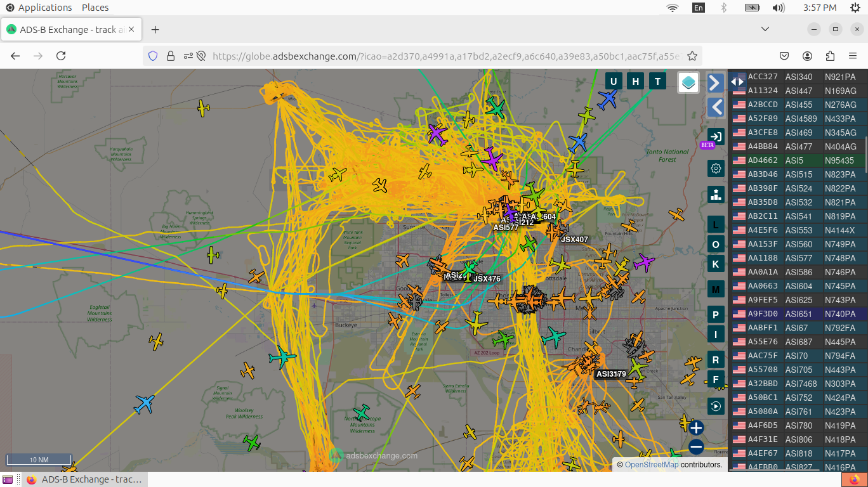Toggle the H map button
The image size is (868, 487).
pyautogui.click(x=635, y=81)
